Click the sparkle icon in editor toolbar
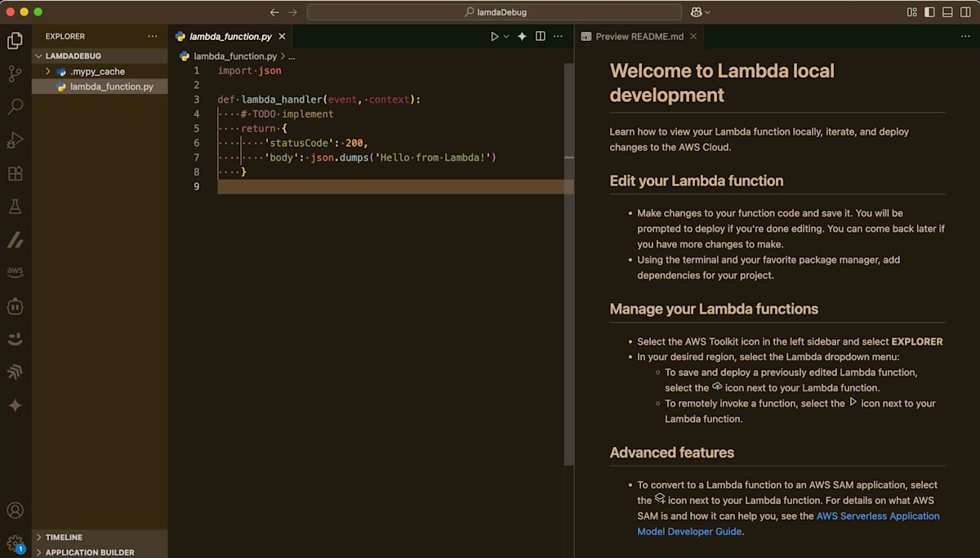980x558 pixels. coord(522,37)
